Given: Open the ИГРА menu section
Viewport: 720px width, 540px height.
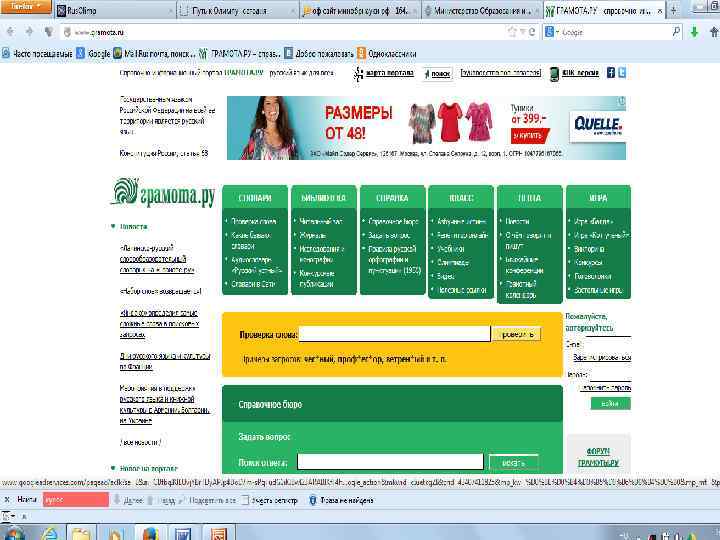Looking at the screenshot, I should pyautogui.click(x=598, y=198).
